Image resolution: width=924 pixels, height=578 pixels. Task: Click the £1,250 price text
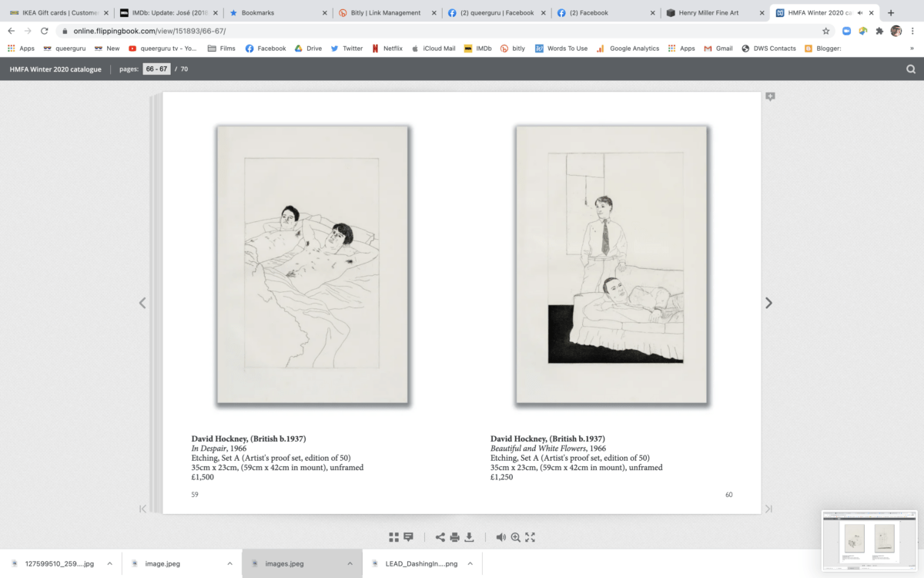click(x=502, y=477)
